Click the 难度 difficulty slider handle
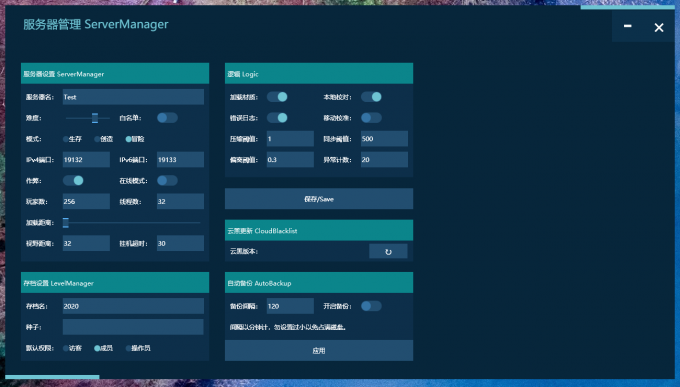The width and height of the screenshot is (680, 387). [x=95, y=118]
